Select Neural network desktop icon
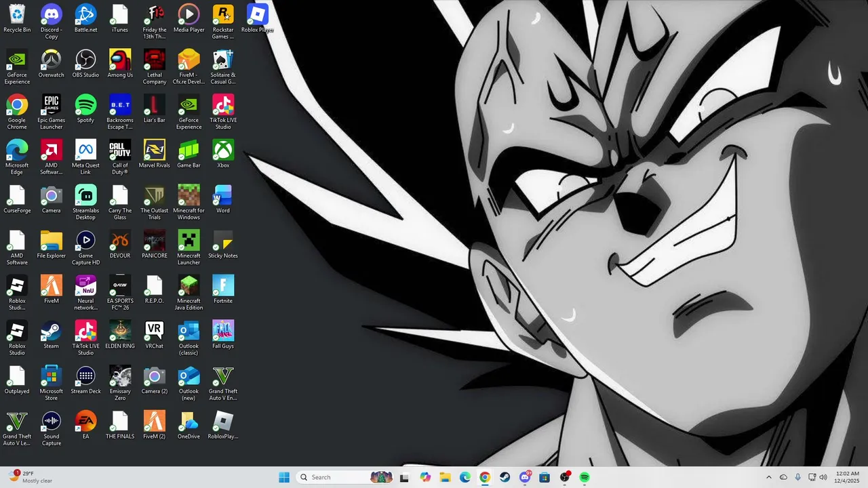 (85, 293)
